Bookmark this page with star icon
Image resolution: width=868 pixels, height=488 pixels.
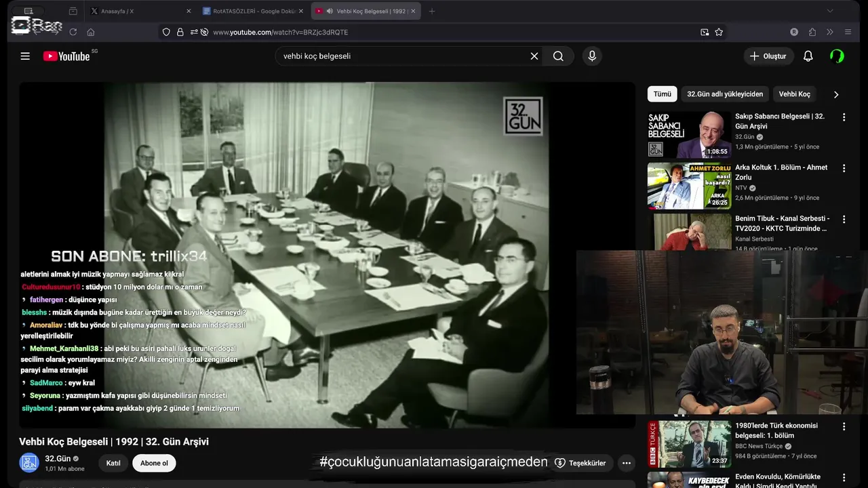(x=719, y=32)
